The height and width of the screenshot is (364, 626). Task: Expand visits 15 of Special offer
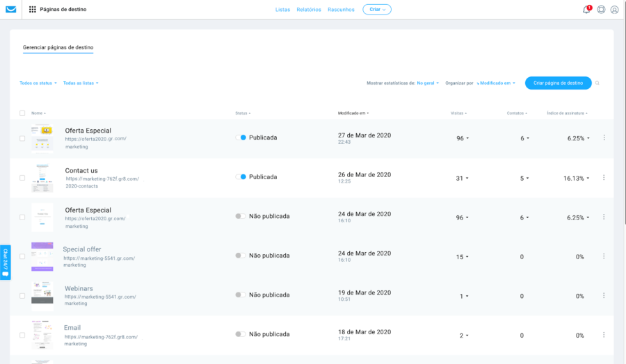pos(463,257)
